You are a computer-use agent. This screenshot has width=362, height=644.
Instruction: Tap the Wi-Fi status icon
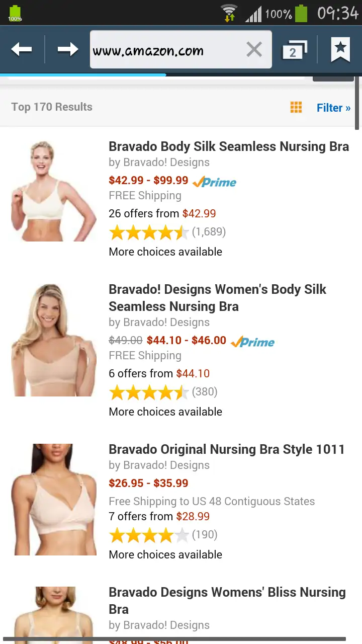pyautogui.click(x=229, y=13)
